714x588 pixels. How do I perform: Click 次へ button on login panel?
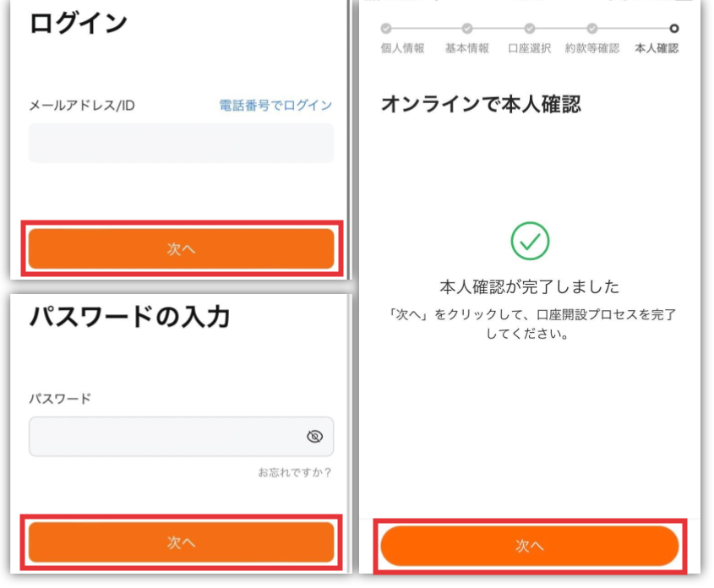click(x=181, y=248)
